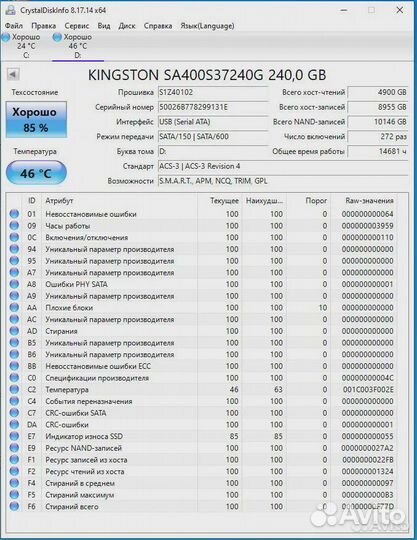
Task: Click status icon of row F1 Ресурс записей из хоста
Action: (x=14, y=460)
